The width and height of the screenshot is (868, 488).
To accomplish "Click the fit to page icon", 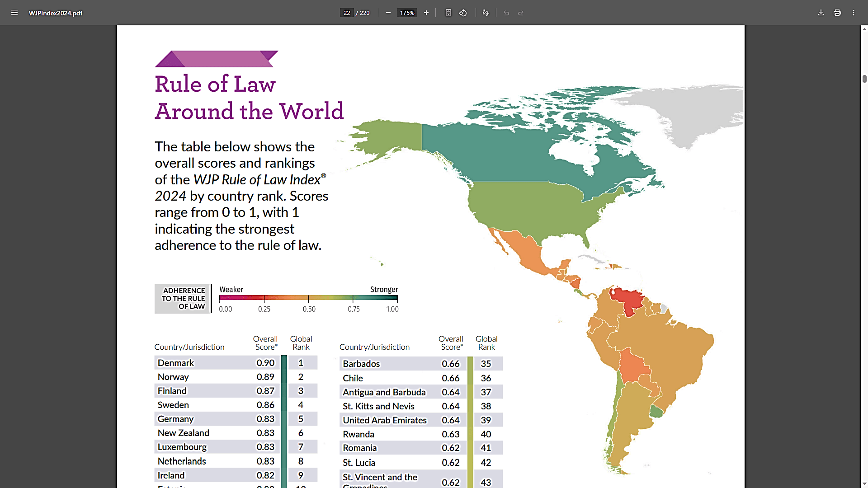I will 448,13.
